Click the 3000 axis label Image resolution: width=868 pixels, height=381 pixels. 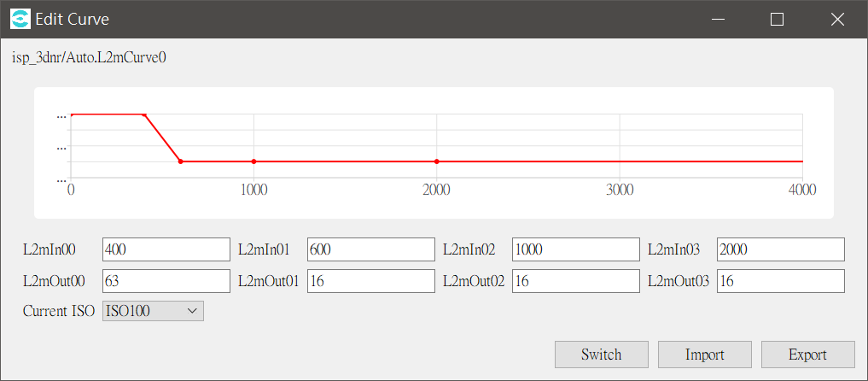pos(620,190)
